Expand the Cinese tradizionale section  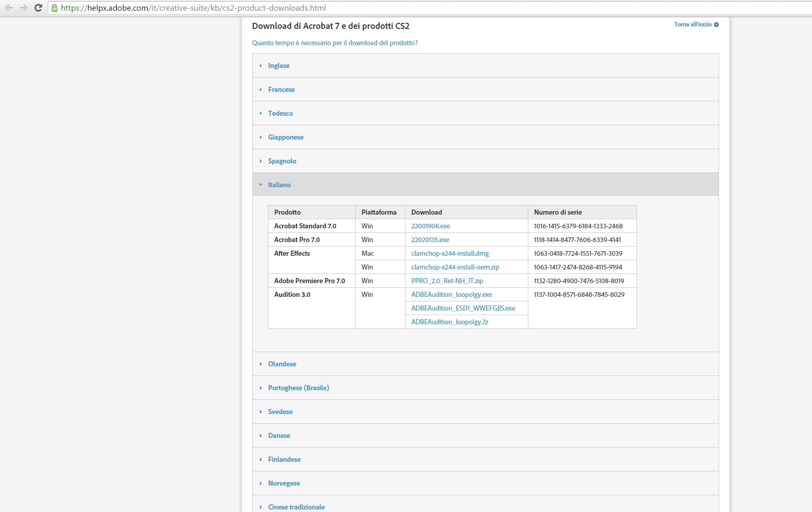point(485,504)
